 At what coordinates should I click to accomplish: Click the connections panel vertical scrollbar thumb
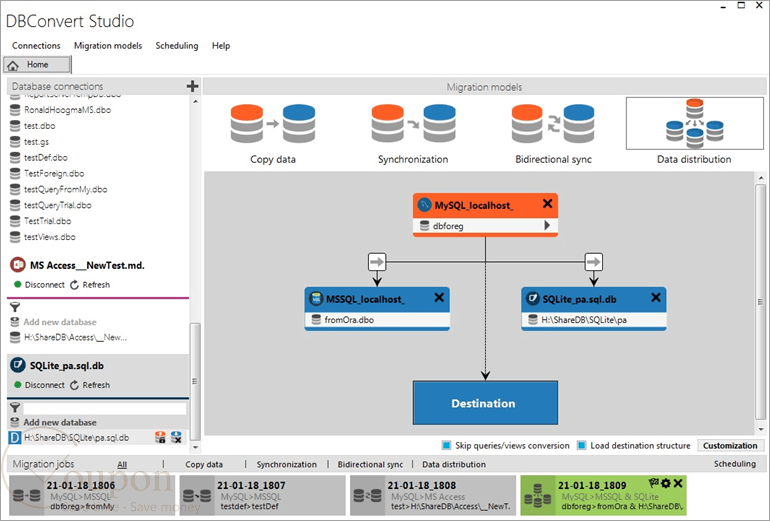[195, 381]
